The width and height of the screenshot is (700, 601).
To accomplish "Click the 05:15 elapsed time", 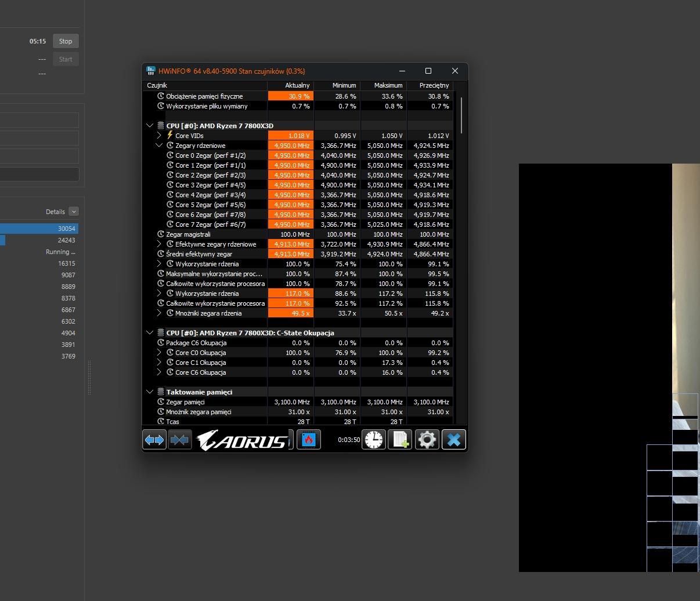I will click(x=38, y=41).
